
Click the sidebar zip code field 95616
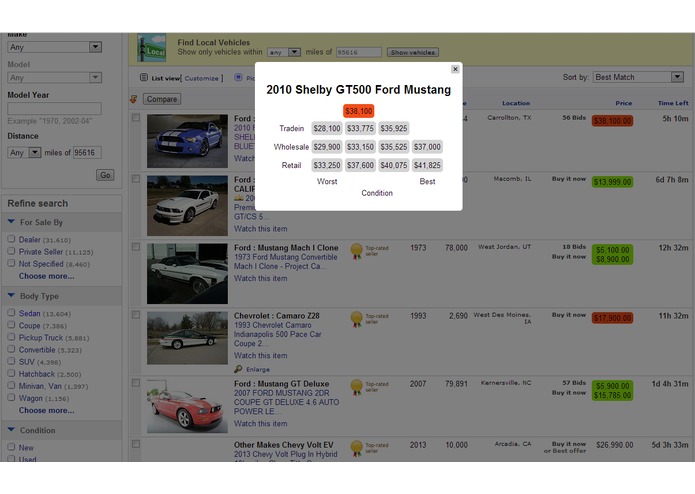(87, 152)
